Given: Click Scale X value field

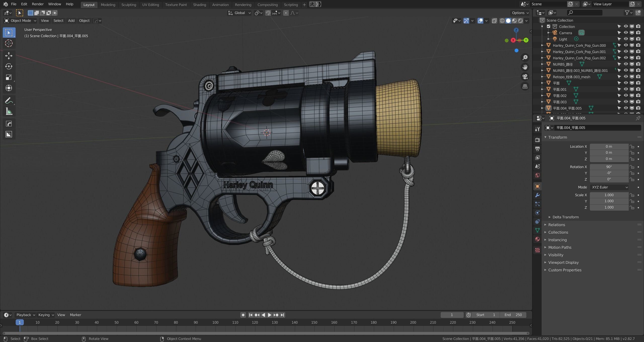Looking at the screenshot, I should point(609,195).
